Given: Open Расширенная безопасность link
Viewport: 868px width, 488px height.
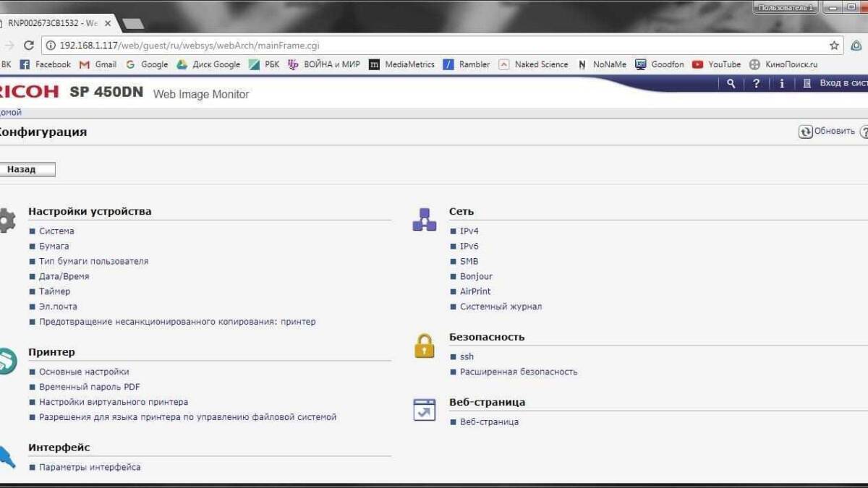Looking at the screenshot, I should coord(519,372).
